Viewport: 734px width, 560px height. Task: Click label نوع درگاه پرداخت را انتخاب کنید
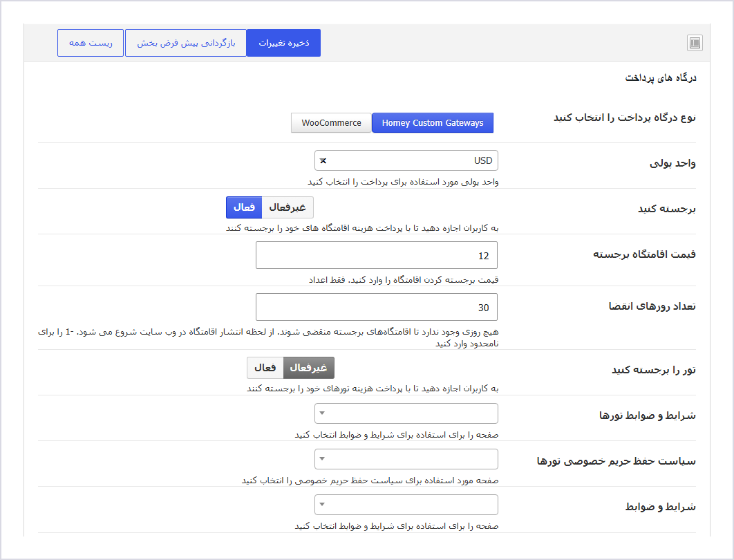(x=625, y=118)
